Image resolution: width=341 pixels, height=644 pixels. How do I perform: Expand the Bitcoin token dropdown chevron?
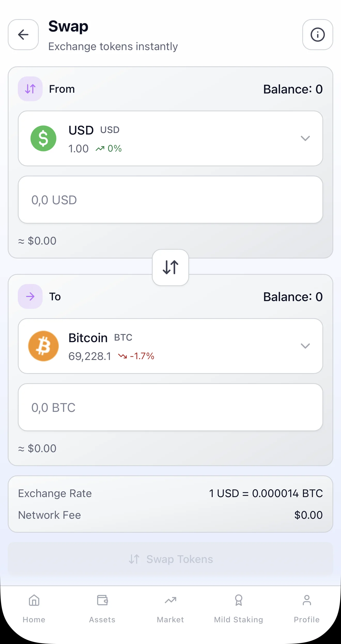pos(305,346)
